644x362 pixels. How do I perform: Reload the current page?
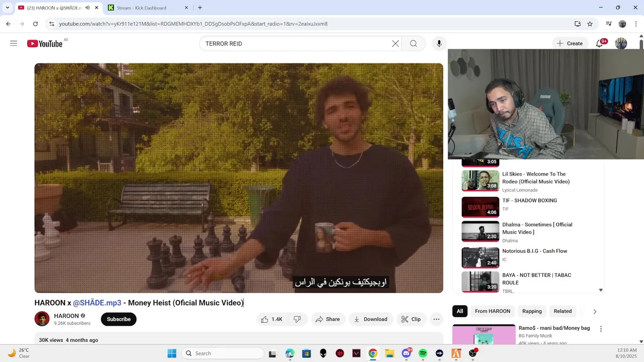point(35,24)
